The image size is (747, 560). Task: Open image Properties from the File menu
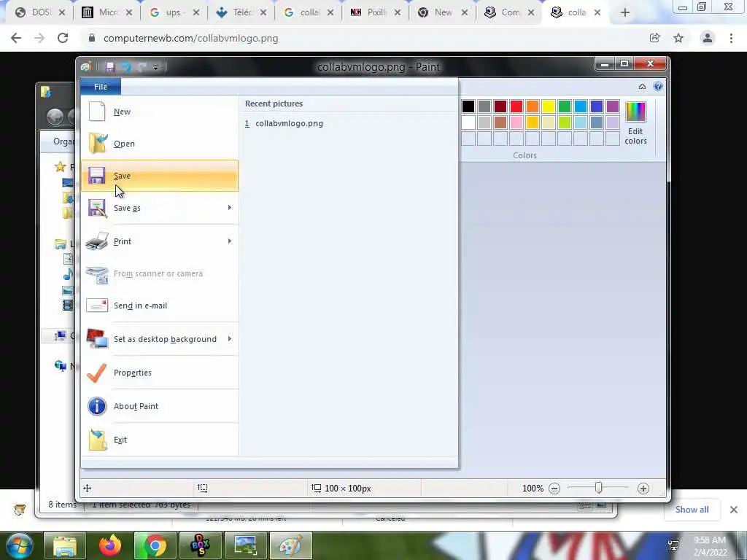(160, 373)
